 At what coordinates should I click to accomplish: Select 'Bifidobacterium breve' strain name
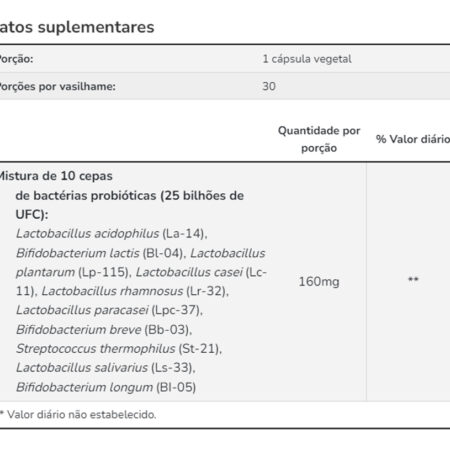pyautogui.click(x=79, y=330)
